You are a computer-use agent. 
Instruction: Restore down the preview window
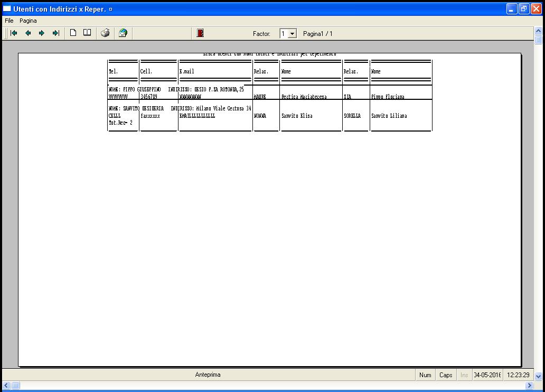(524, 8)
